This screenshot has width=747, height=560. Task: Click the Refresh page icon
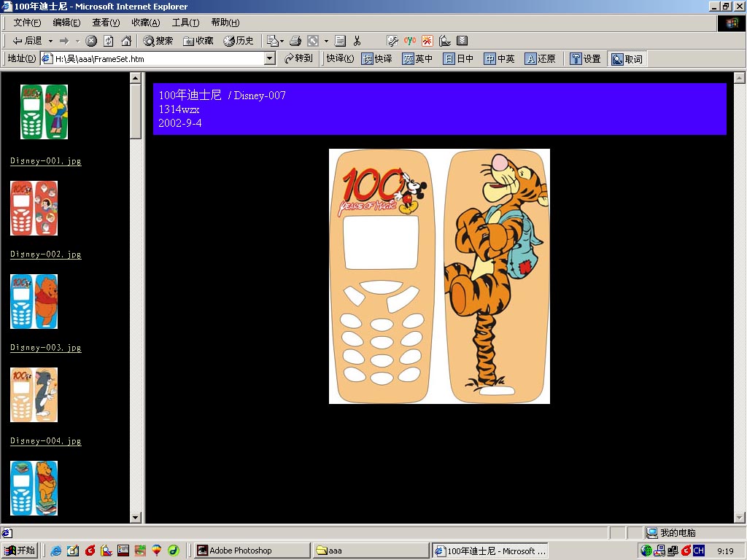coord(109,41)
